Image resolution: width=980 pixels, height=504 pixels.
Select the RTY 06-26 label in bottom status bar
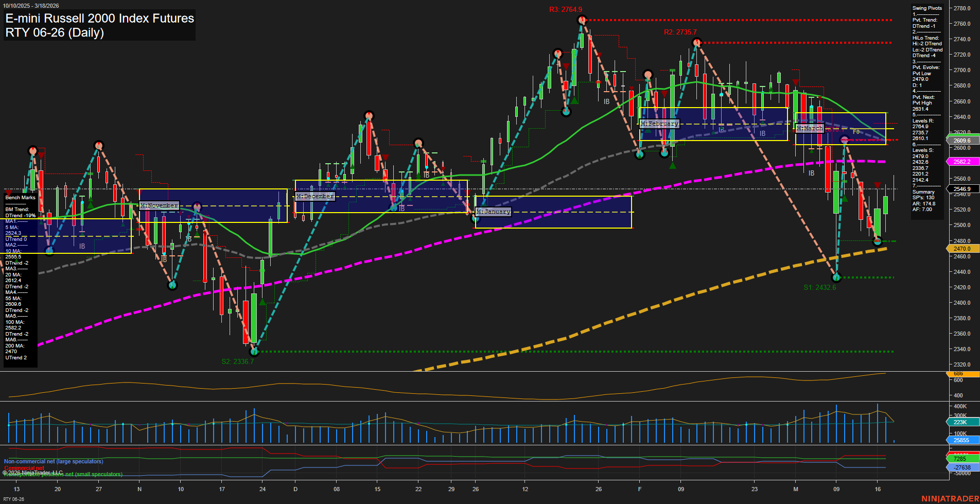13,499
